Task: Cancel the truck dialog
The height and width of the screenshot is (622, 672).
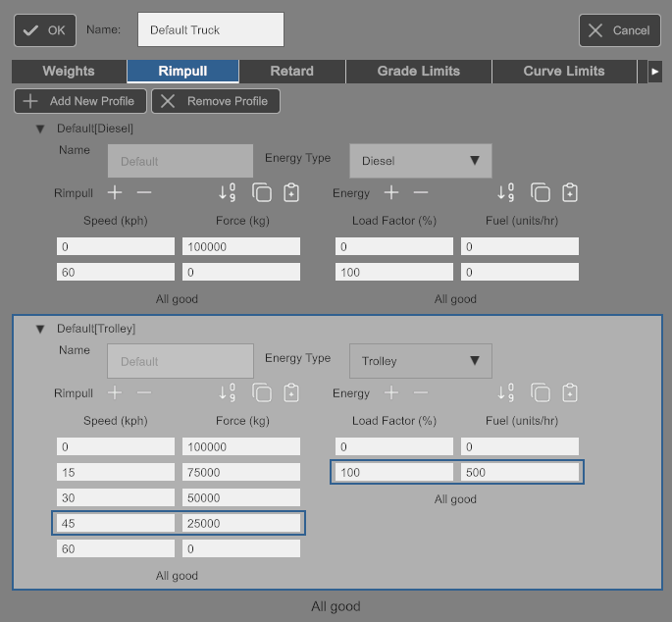Action: (x=620, y=30)
